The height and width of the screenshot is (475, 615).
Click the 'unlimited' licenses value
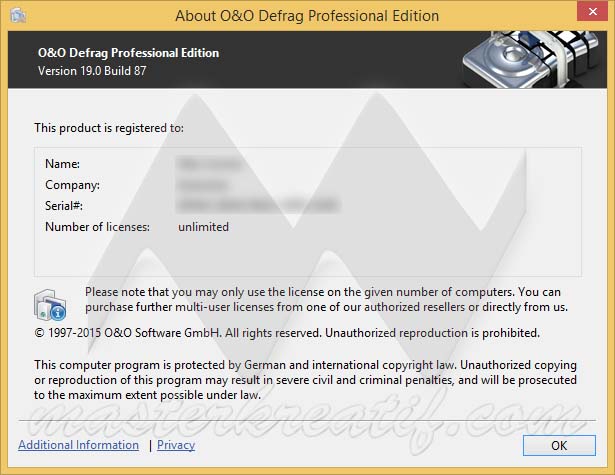[203, 227]
